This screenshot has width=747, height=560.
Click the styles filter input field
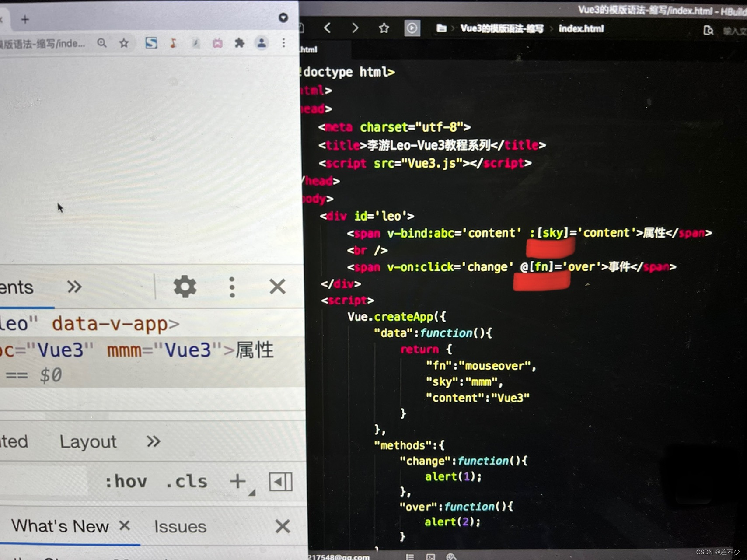click(x=44, y=482)
